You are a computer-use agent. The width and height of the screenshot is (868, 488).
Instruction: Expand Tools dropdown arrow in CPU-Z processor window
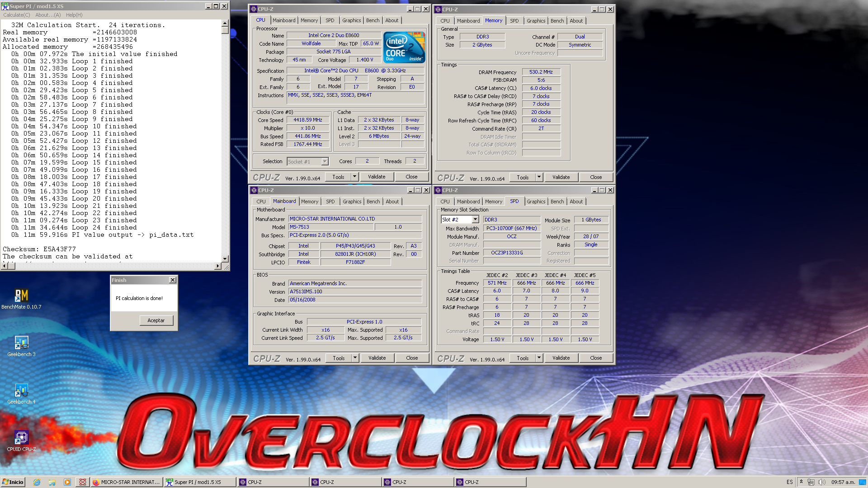pyautogui.click(x=355, y=177)
